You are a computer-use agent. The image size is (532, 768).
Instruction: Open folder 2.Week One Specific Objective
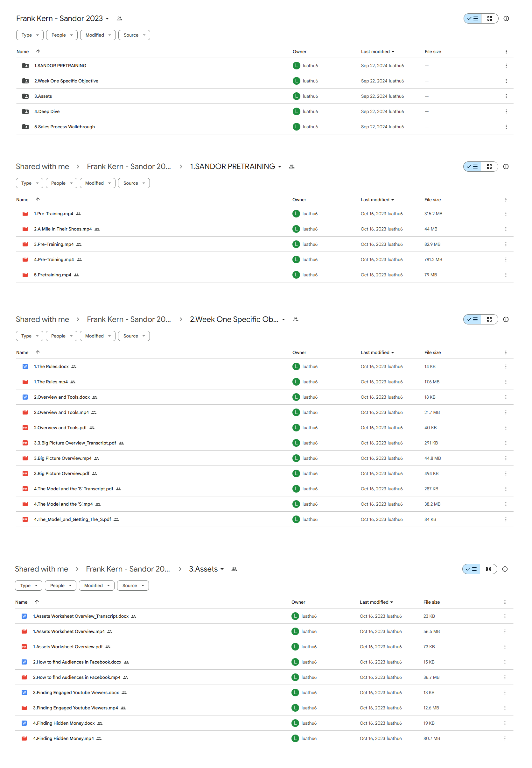click(66, 81)
